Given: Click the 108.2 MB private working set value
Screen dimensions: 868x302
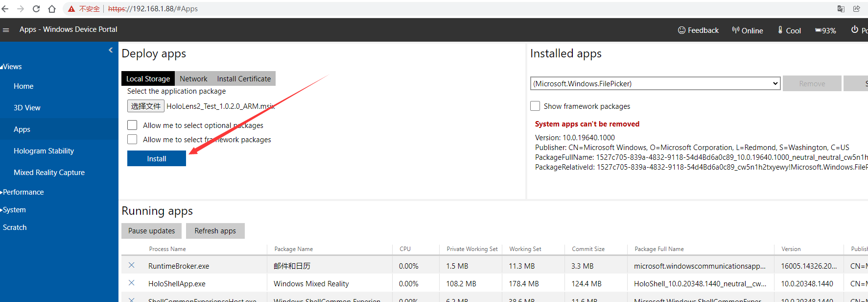Looking at the screenshot, I should (461, 284).
